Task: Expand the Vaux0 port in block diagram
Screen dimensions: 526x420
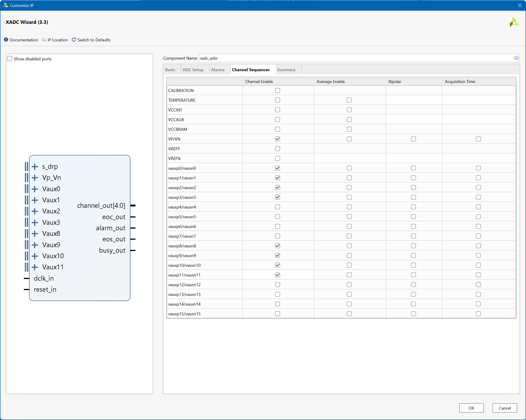Action: click(x=35, y=189)
